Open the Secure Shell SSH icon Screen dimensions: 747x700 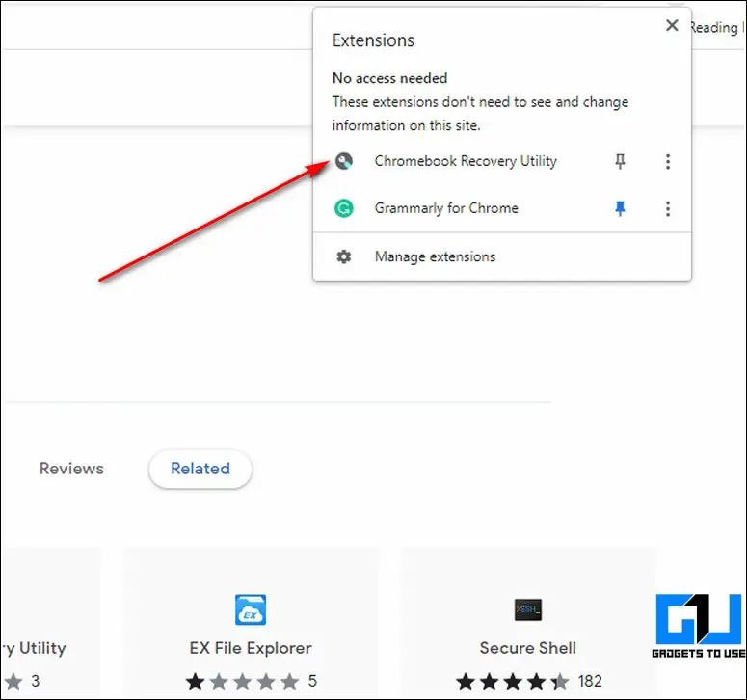tap(528, 609)
